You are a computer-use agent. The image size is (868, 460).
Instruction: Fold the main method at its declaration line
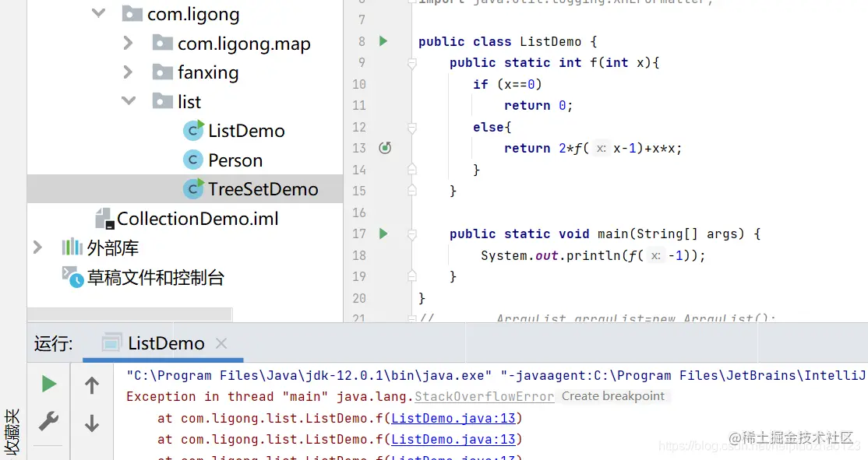(412, 234)
